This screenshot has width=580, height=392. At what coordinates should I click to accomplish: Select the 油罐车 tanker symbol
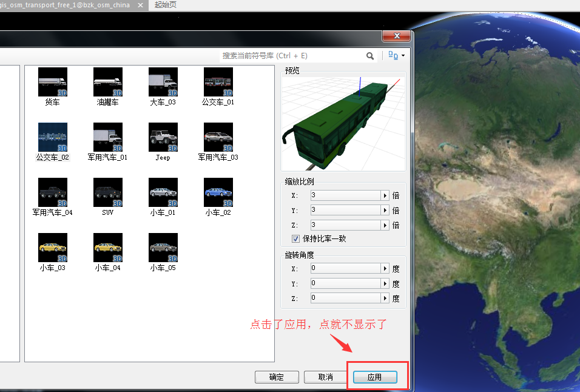coord(107,82)
